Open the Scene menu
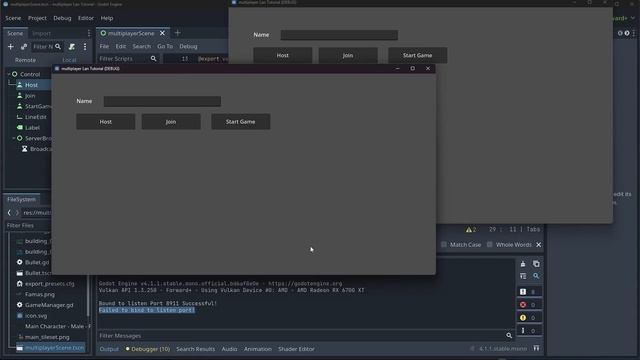Viewport: 640px width, 360px height. (x=13, y=18)
